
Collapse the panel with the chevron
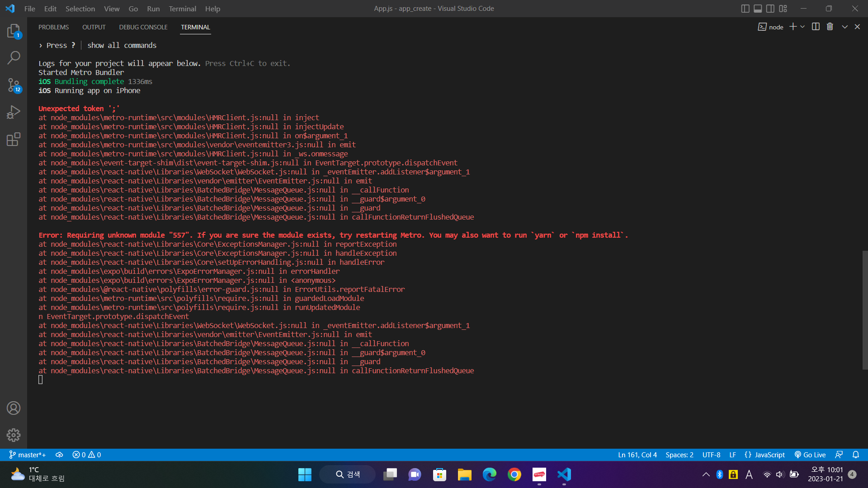click(844, 27)
